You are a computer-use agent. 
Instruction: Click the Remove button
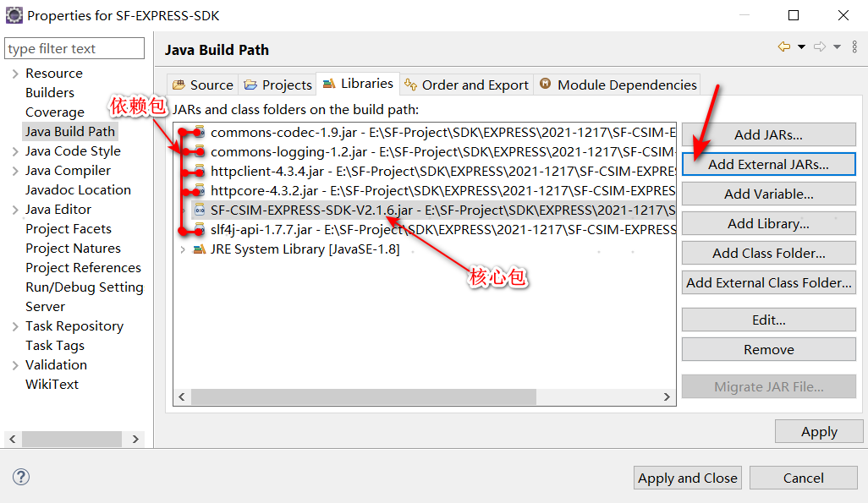pos(768,349)
